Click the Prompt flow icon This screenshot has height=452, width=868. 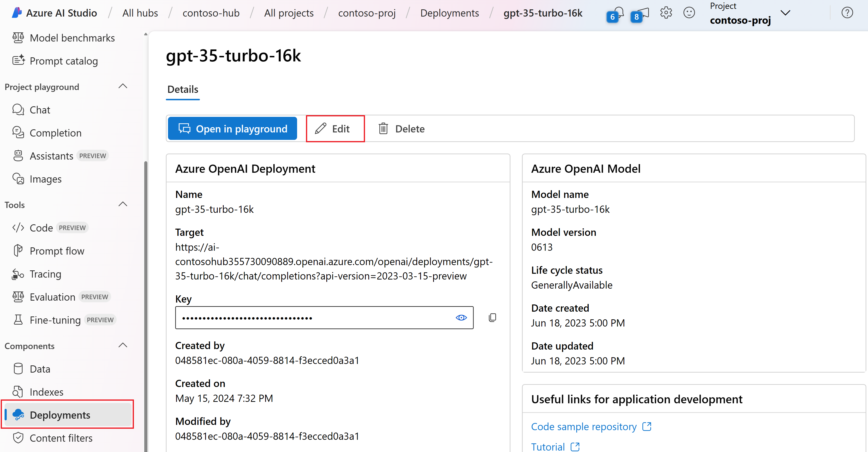[18, 250]
